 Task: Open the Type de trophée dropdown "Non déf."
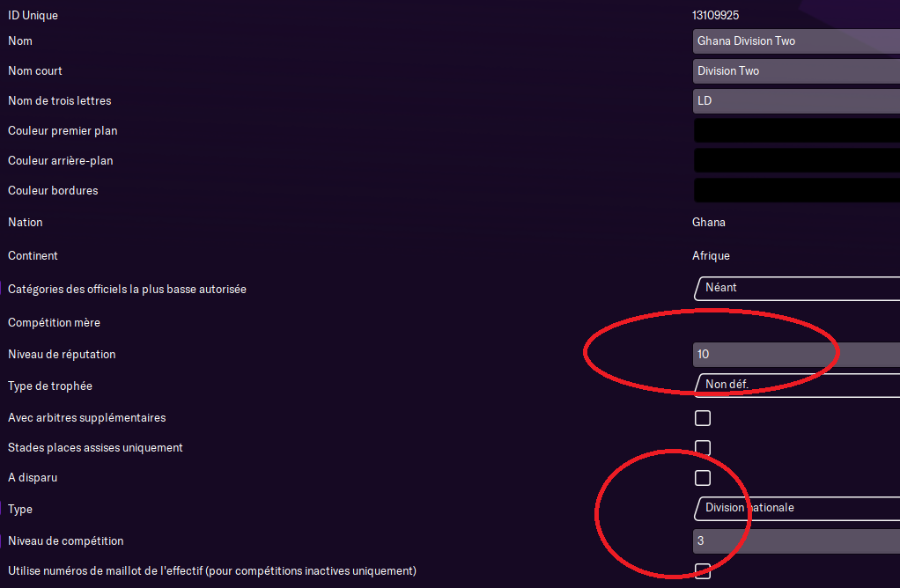click(x=796, y=385)
